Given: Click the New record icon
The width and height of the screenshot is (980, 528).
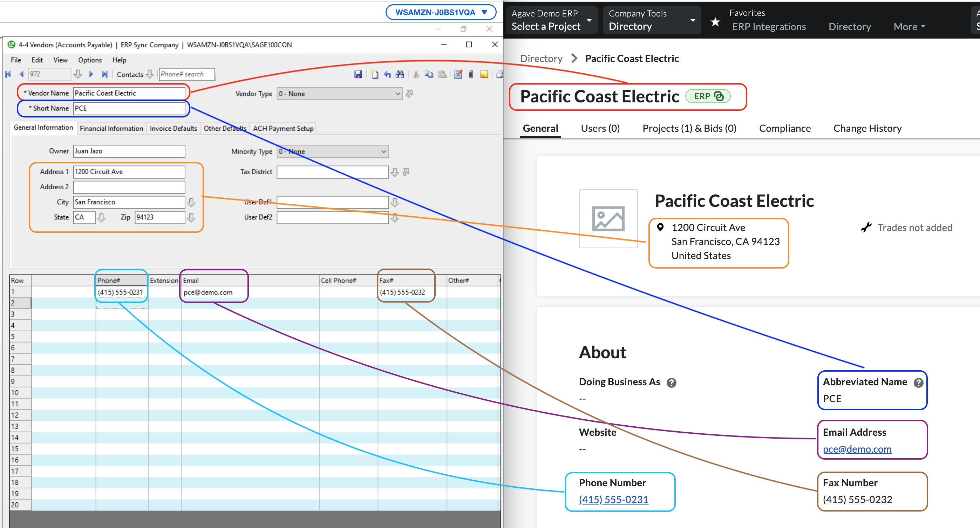Looking at the screenshot, I should point(374,74).
